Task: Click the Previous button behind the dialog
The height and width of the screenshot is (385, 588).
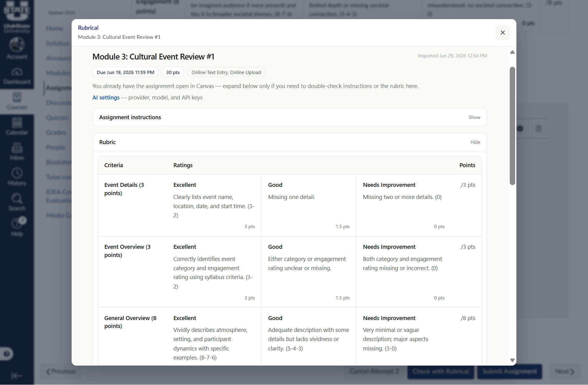Action: [x=61, y=372]
